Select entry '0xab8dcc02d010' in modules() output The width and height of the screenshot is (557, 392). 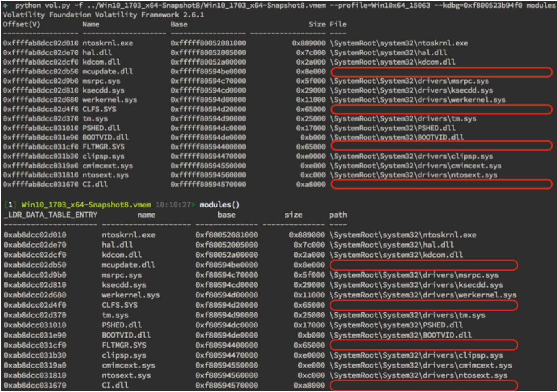click(35, 235)
